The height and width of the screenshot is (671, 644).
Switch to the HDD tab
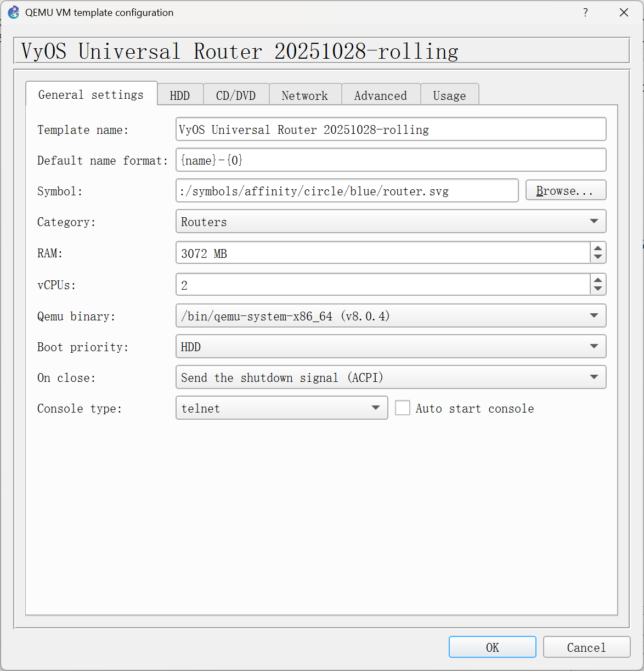(180, 95)
